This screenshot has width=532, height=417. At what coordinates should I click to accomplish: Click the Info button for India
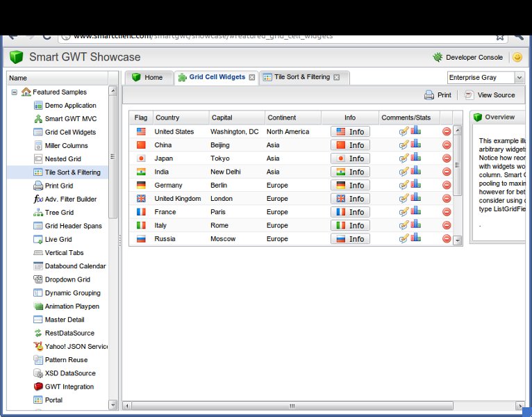pos(350,172)
